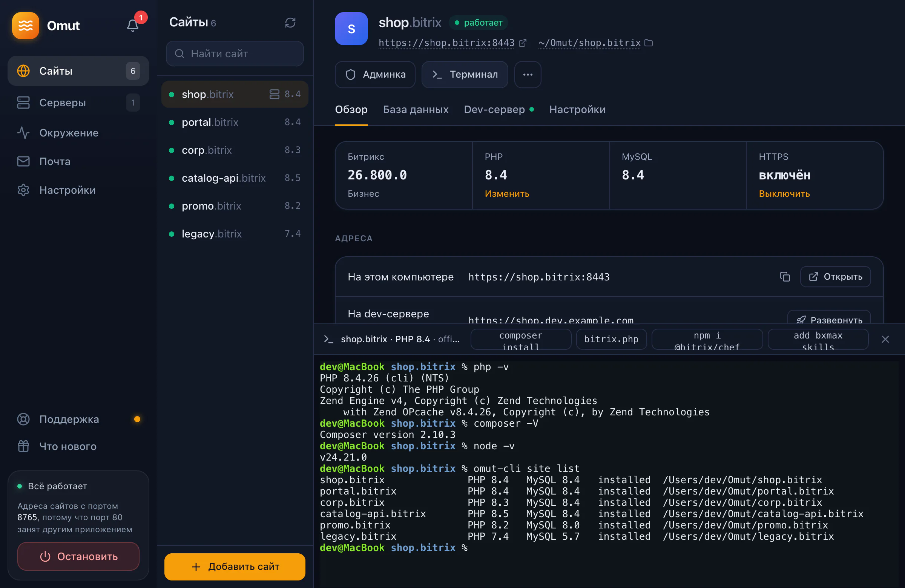This screenshot has height=588, width=905.
Task: Click Открыть for the local address
Action: (x=835, y=277)
